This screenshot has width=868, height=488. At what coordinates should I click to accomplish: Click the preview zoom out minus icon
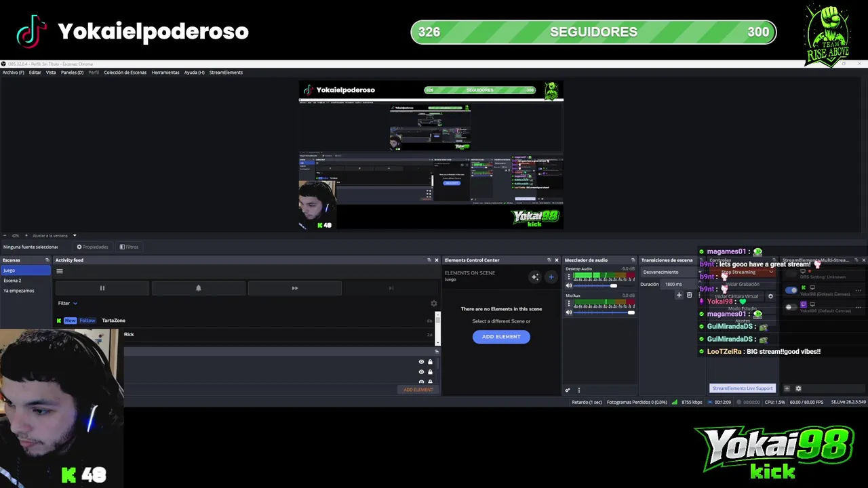tap(5, 236)
